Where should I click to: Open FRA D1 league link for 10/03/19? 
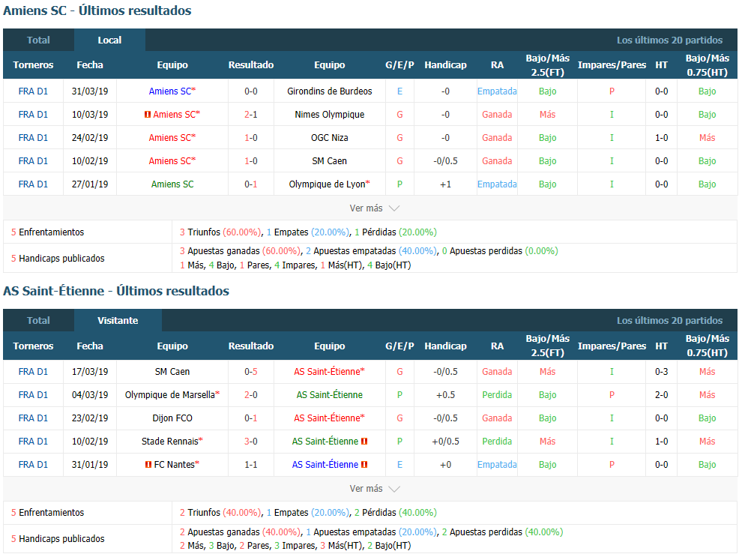(33, 115)
